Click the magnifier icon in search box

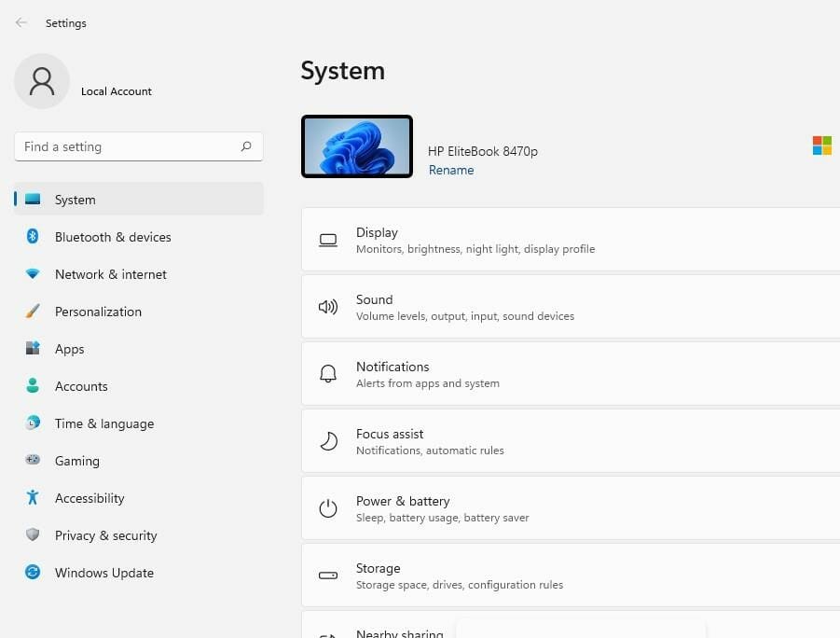pyautogui.click(x=246, y=146)
